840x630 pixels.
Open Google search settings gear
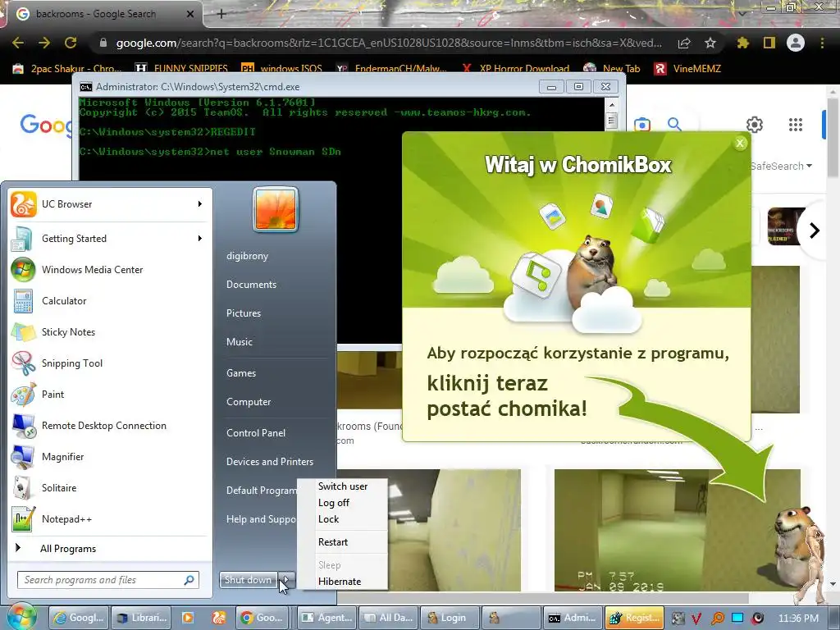tap(755, 125)
